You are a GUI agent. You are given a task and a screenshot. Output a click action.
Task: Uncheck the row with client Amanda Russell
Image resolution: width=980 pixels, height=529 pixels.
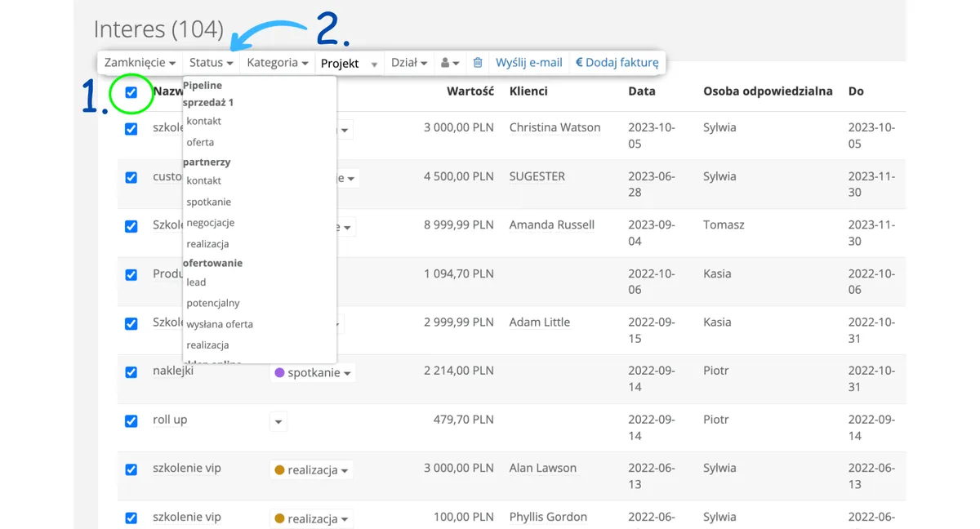[131, 226]
